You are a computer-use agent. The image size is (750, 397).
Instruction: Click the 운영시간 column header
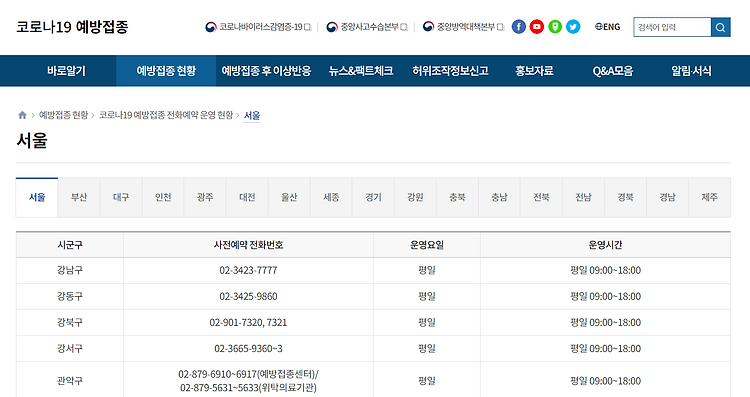click(x=605, y=245)
